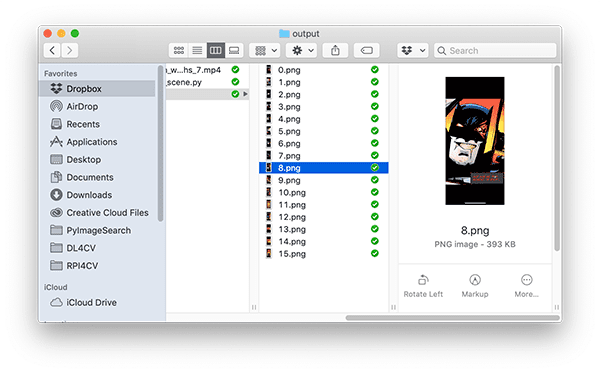The height and width of the screenshot is (373, 600).
Task: Switch to icon view in toolbar
Action: [x=179, y=50]
